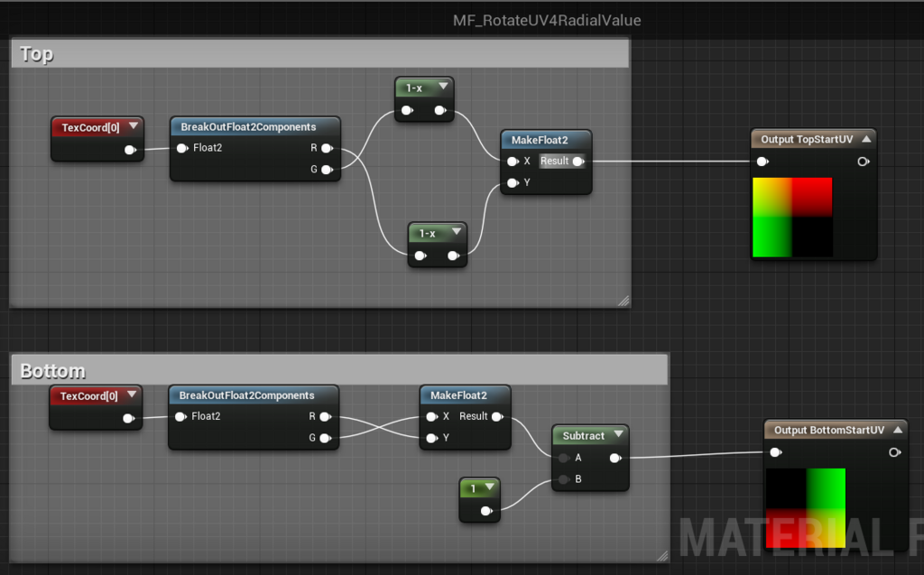The image size is (924, 575).
Task: Select Output TopStartUV node title
Action: coord(807,139)
